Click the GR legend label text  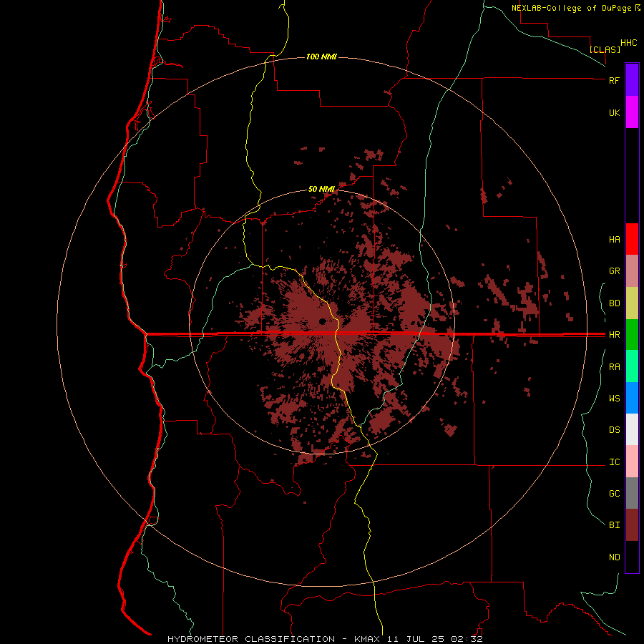point(614,271)
